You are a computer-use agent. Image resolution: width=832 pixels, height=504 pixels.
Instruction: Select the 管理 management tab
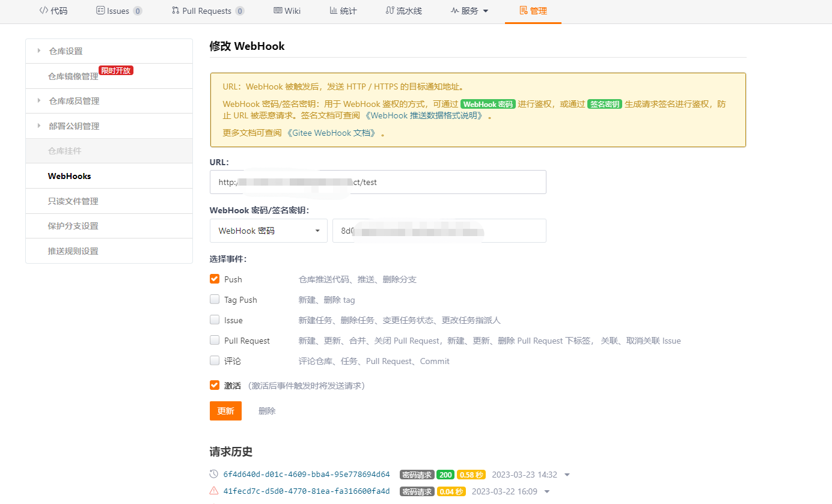(x=533, y=11)
